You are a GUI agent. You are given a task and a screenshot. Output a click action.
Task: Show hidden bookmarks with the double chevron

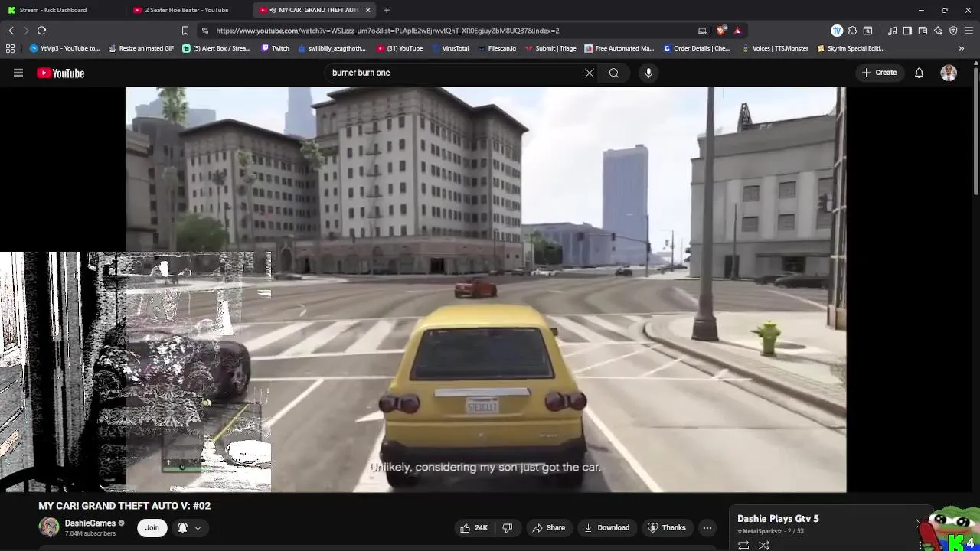click(961, 48)
